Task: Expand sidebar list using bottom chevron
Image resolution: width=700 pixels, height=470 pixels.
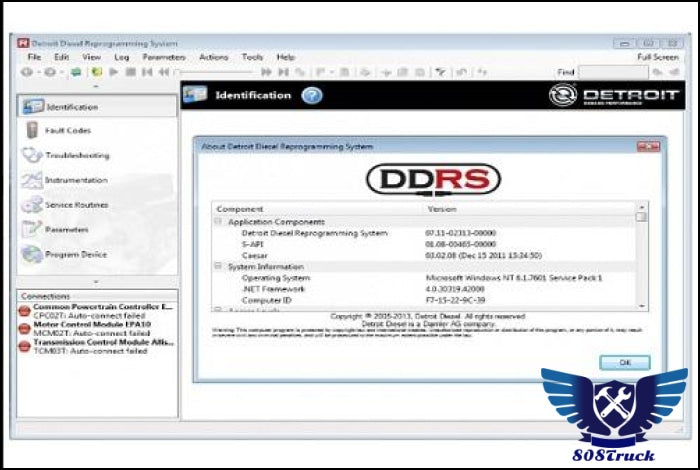Action: 96,282
